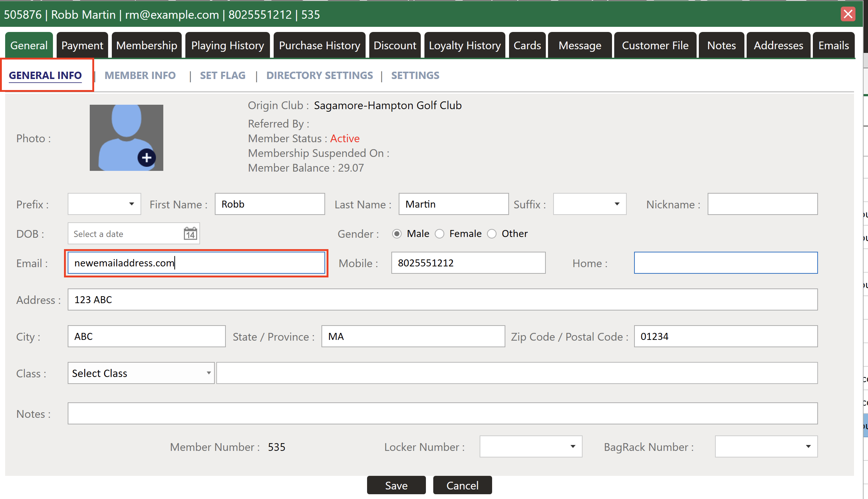Click the add photo plus icon

coord(146,158)
